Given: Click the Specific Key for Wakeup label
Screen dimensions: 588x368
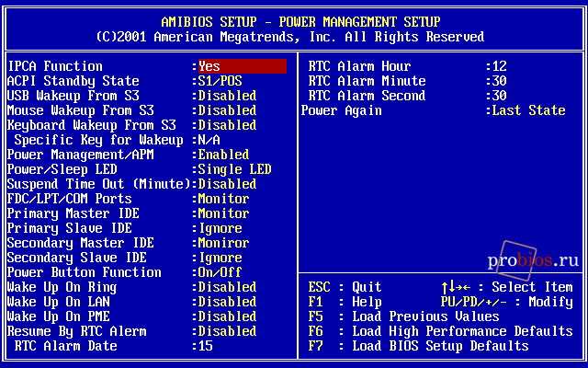Looking at the screenshot, I should coord(99,140).
